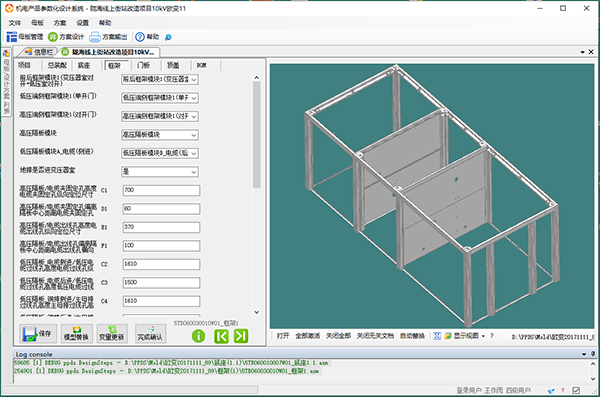
Task: Click the checkbox icon in status bar
Action: 576,390
